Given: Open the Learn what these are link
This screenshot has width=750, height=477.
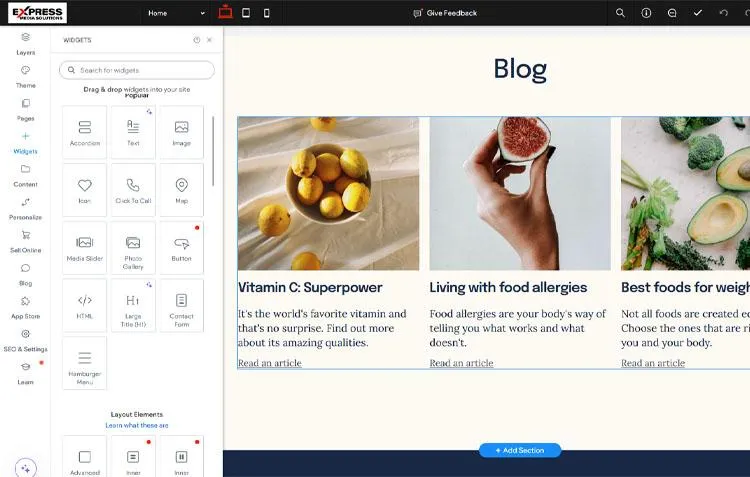Looking at the screenshot, I should tap(137, 425).
